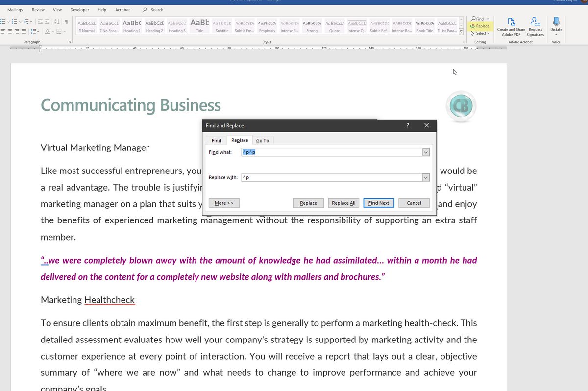This screenshot has height=391, width=588.
Task: Decrease the paragraph indent
Action: coord(40,22)
